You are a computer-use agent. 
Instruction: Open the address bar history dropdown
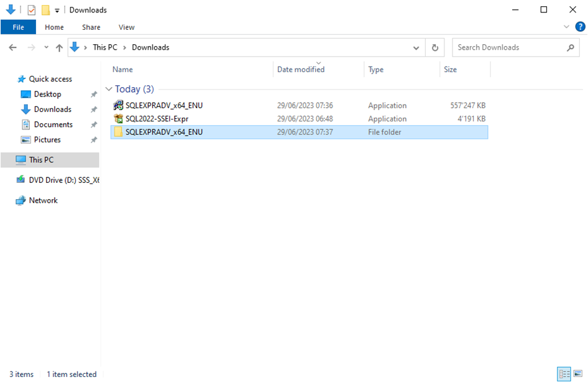click(416, 48)
